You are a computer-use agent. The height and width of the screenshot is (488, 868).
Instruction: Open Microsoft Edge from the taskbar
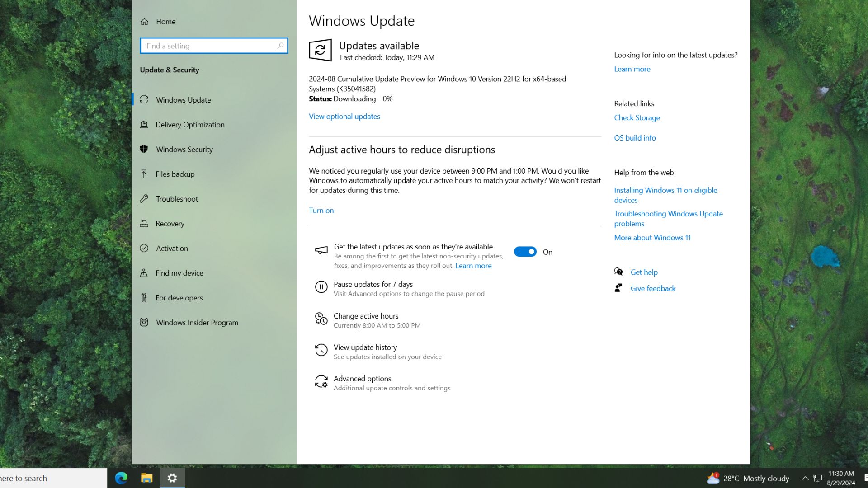click(x=121, y=478)
